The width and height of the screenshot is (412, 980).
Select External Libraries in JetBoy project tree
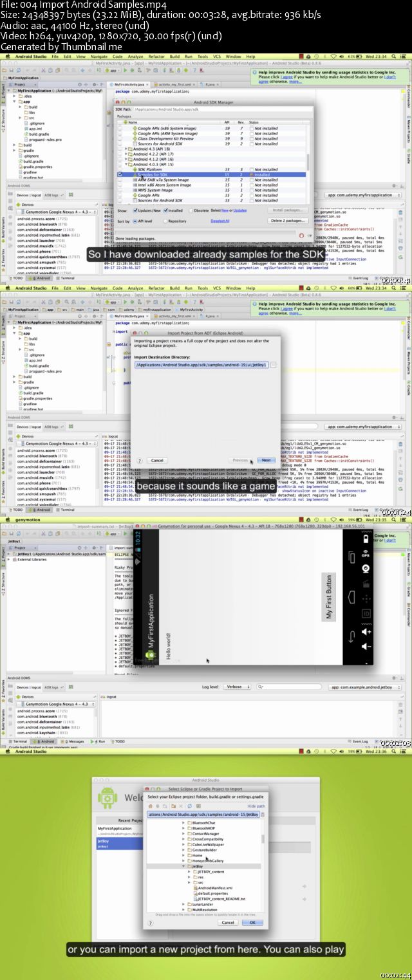[x=30, y=559]
